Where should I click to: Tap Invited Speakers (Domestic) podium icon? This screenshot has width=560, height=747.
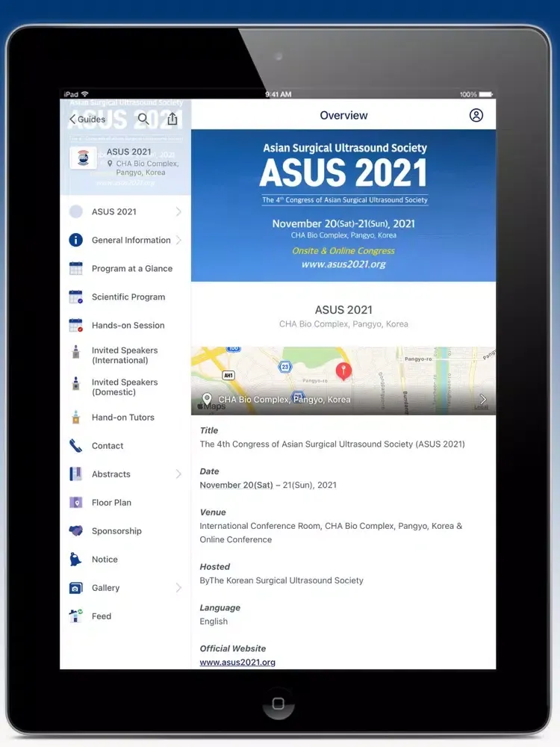pyautogui.click(x=76, y=383)
